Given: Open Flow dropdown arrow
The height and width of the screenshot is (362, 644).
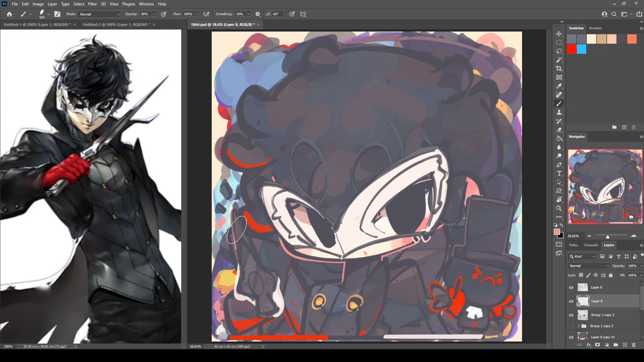Looking at the screenshot, I should click(x=197, y=14).
